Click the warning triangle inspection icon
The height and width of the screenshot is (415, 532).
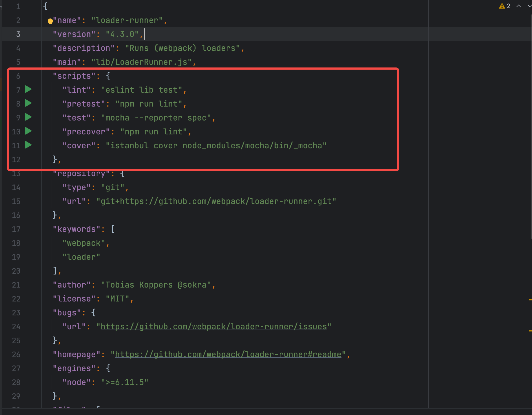(502, 6)
